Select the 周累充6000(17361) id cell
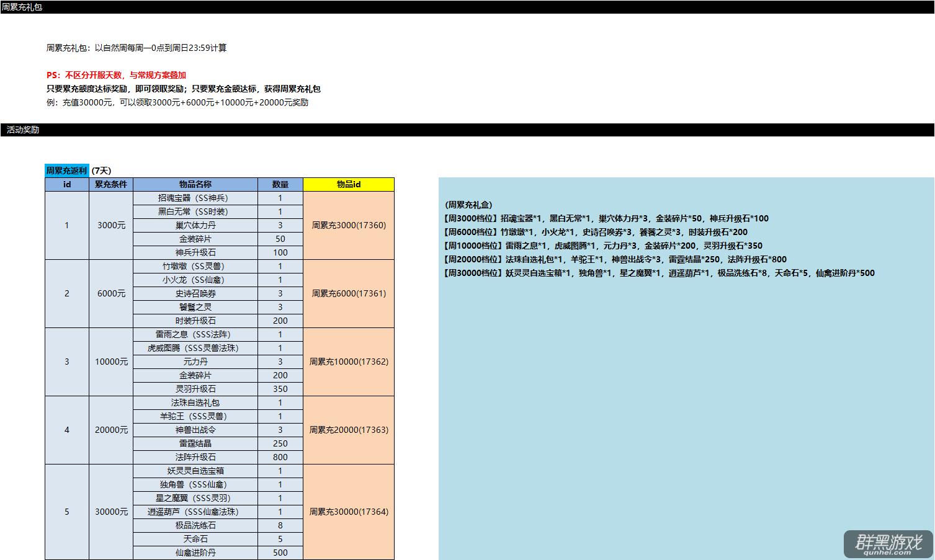 tap(349, 293)
